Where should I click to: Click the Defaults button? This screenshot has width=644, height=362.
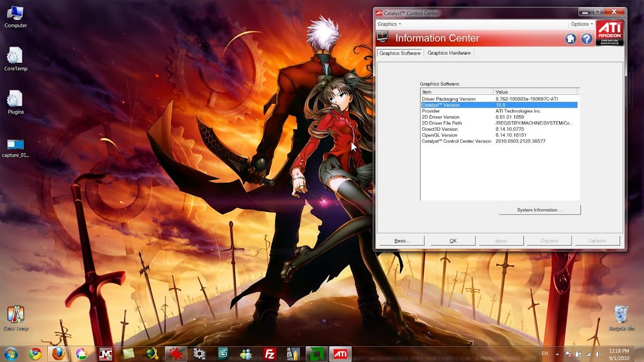pos(597,241)
